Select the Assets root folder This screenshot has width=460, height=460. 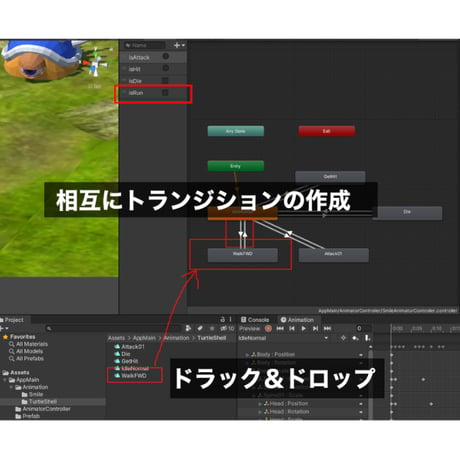point(16,372)
